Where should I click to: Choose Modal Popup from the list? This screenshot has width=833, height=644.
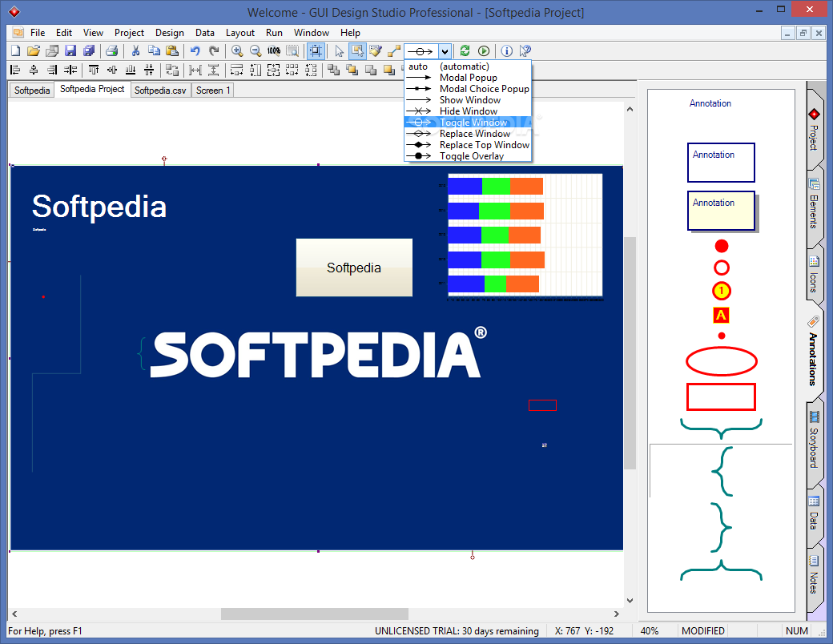click(468, 78)
